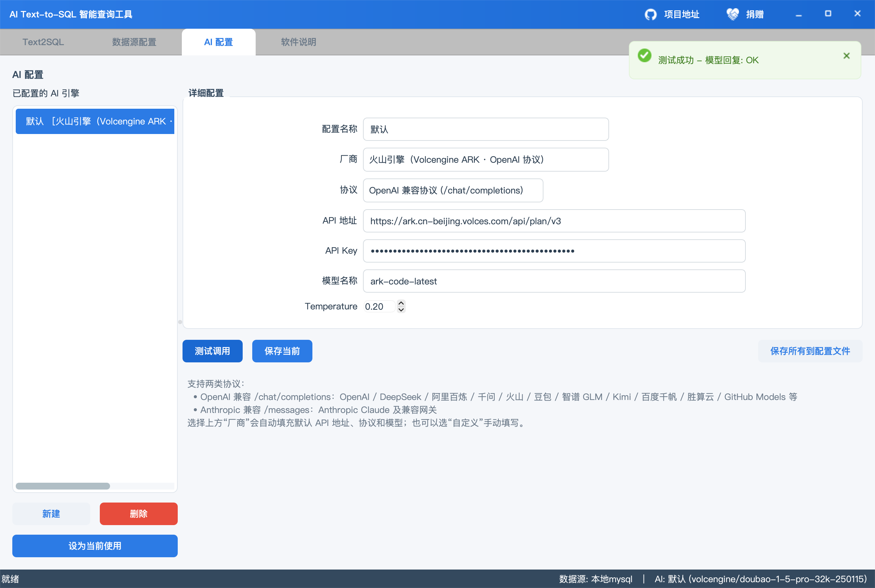
Task: Select the AI 配置 tab
Action: tap(218, 42)
